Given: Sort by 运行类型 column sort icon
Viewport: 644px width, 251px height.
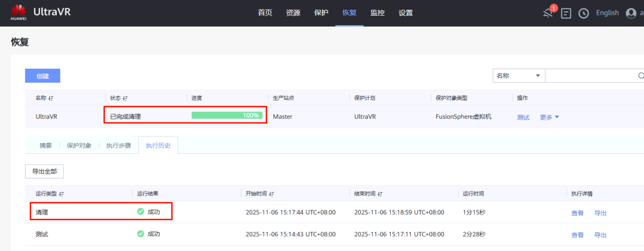Looking at the screenshot, I should (61, 194).
